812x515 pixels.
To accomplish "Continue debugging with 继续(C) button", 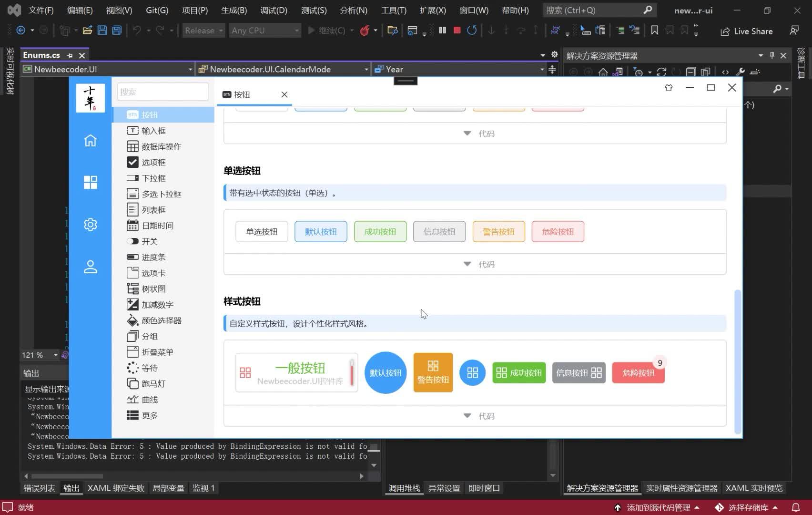I will (x=330, y=30).
